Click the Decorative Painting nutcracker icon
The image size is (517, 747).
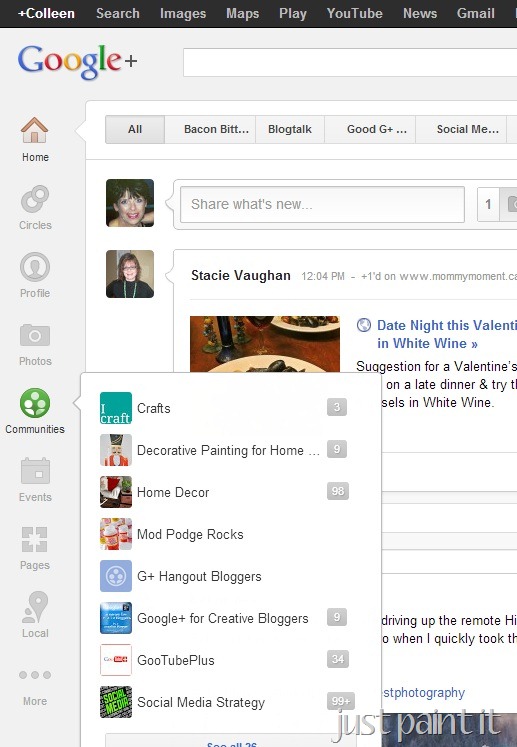click(x=116, y=450)
